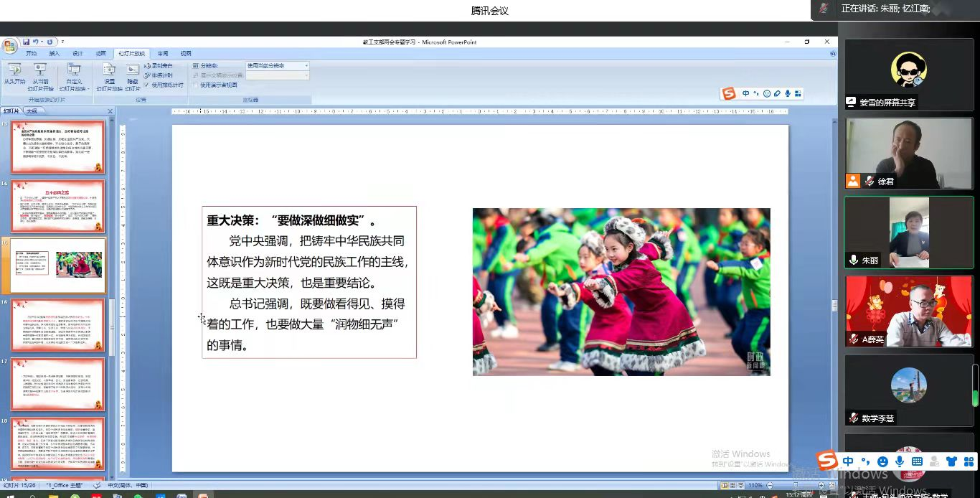Switch to the 插入 ribbon tab
This screenshot has height=498, width=980.
pos(55,54)
